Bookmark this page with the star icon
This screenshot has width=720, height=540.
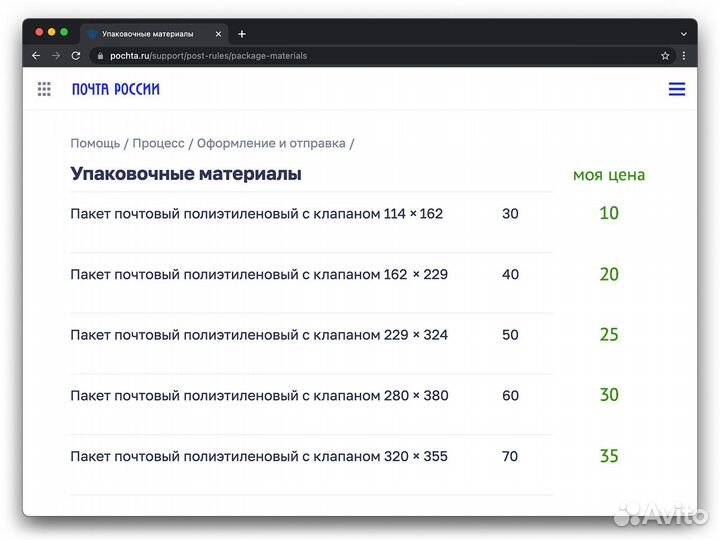coord(665,56)
